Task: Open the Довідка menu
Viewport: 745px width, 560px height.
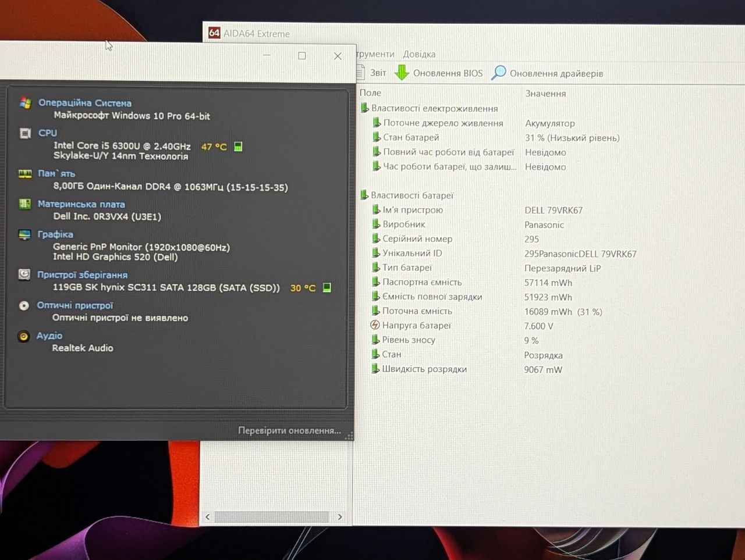Action: tap(419, 54)
